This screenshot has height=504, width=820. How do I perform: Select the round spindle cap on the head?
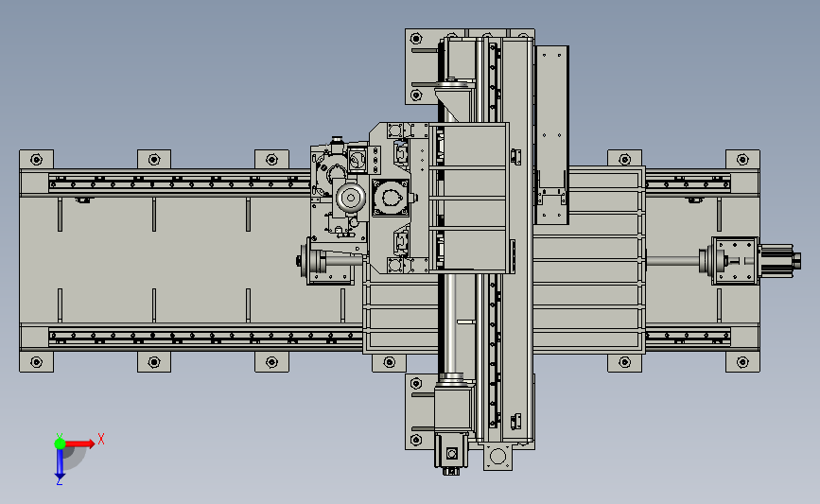click(350, 199)
